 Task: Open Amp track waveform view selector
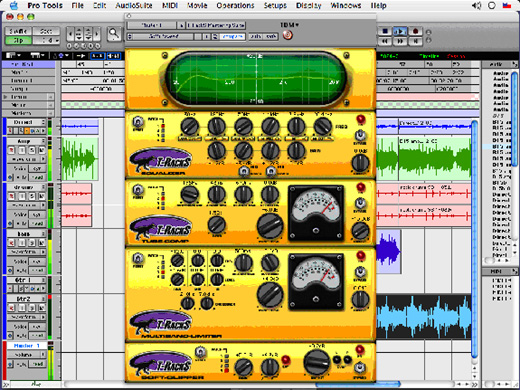click(27, 160)
